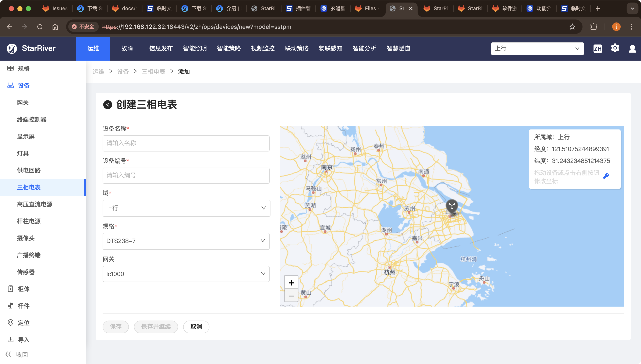The width and height of the screenshot is (641, 364).
Task: Collapse sidebar with 收回 arrows
Action: pyautogui.click(x=8, y=354)
